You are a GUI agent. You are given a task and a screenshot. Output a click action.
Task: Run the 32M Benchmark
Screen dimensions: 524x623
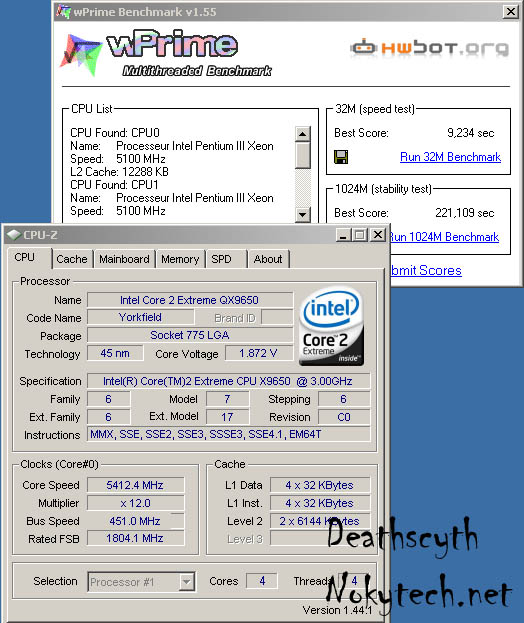(450, 157)
